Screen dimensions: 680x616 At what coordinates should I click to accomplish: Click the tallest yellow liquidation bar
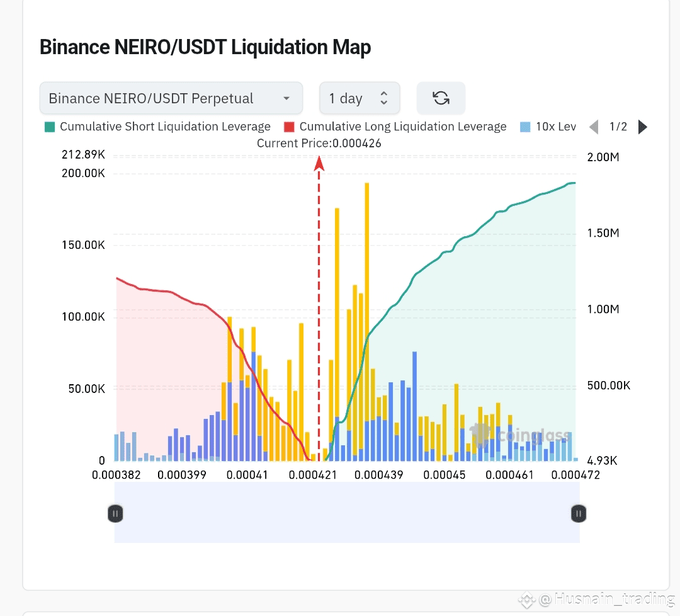coord(367,302)
